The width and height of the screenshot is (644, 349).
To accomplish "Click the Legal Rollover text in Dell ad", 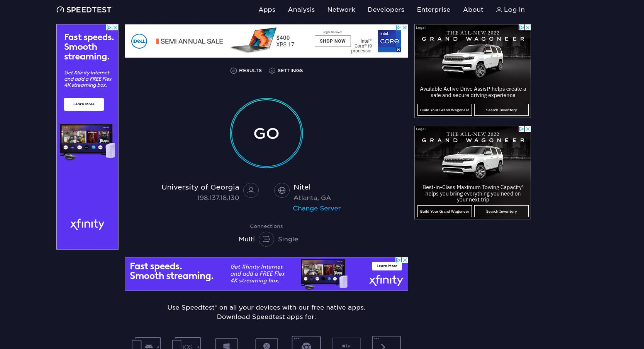I will tap(332, 32).
